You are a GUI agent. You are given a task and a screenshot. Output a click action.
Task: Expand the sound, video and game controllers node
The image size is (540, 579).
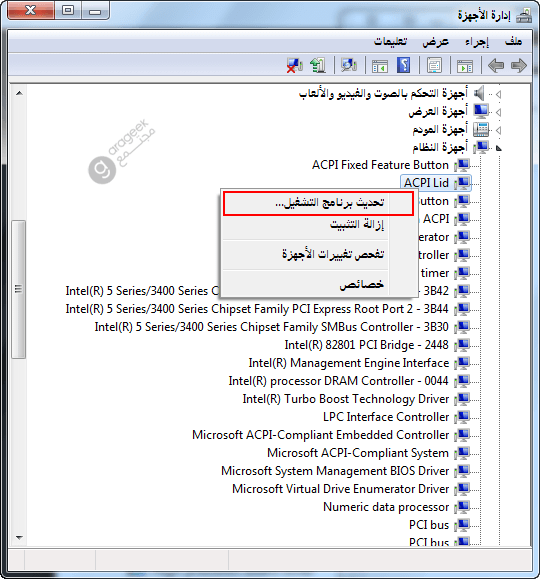(x=499, y=95)
